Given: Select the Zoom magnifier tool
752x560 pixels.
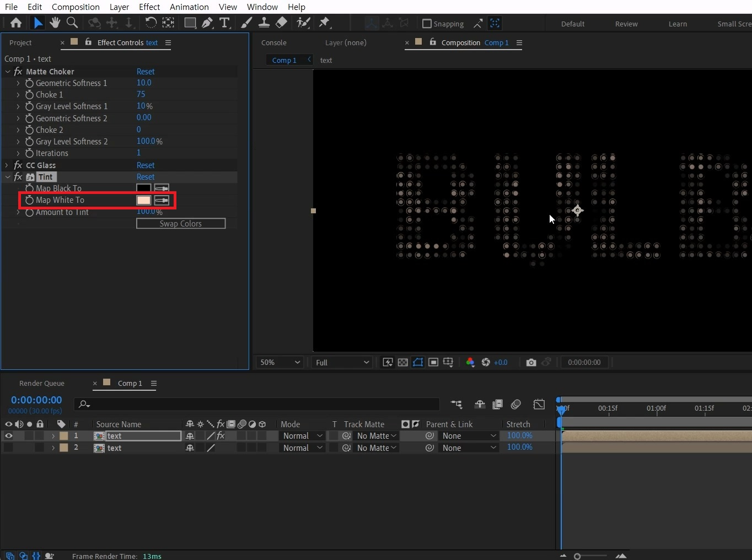Looking at the screenshot, I should coord(72,23).
